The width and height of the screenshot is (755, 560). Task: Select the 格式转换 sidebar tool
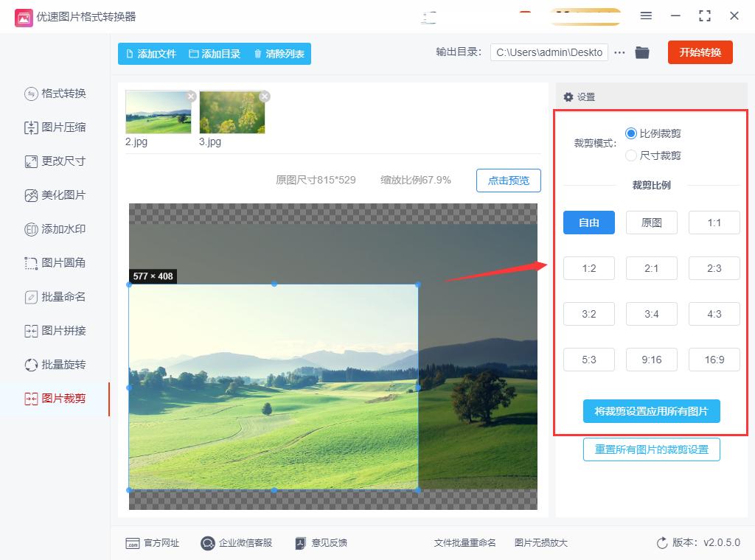pyautogui.click(x=60, y=94)
